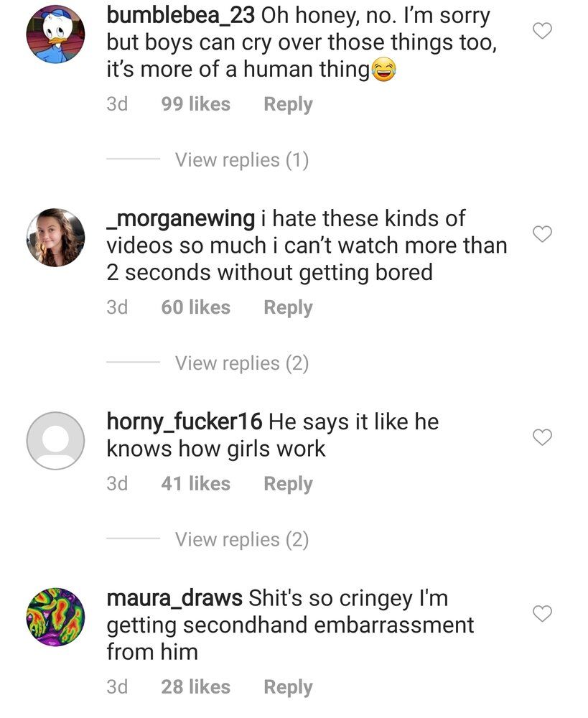This screenshot has height=718, width=588.
Task: Reply to _morganewing's comment
Action: point(288,308)
